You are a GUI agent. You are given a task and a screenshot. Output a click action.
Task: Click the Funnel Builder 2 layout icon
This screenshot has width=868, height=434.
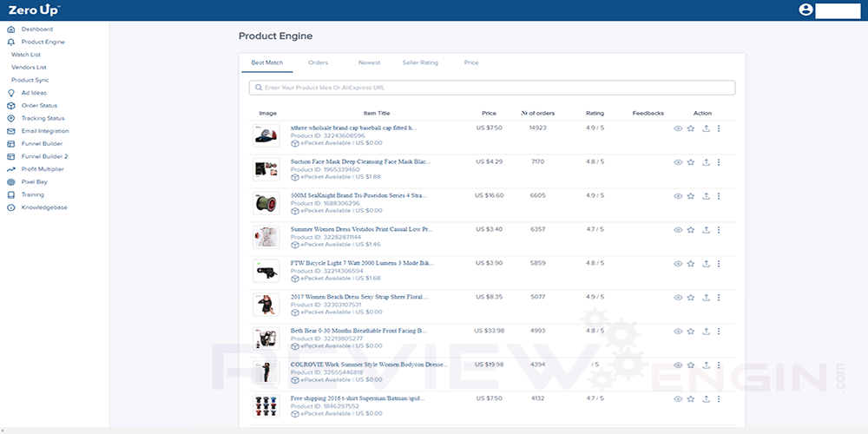(11, 156)
